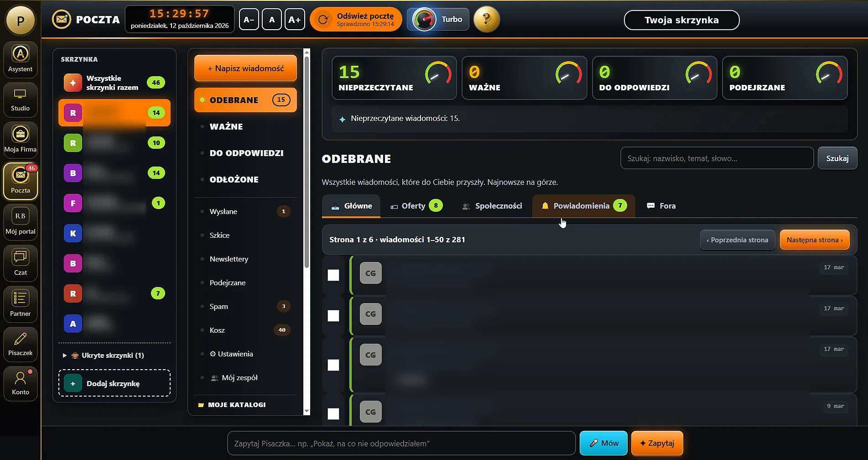Select the blue K mailbox avatar
868x460 pixels.
(73, 233)
